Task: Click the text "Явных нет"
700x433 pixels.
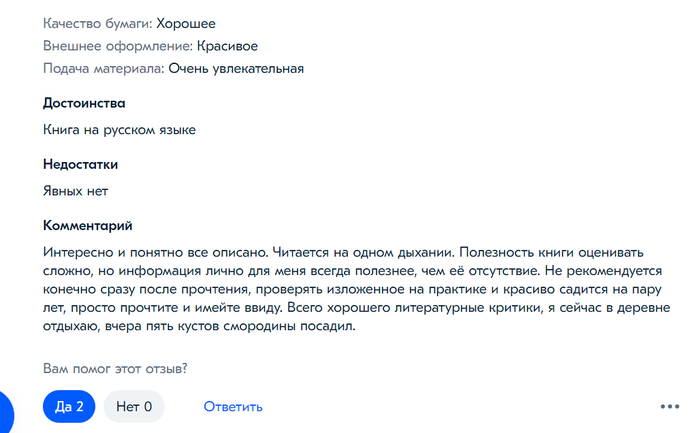Action: pos(75,191)
